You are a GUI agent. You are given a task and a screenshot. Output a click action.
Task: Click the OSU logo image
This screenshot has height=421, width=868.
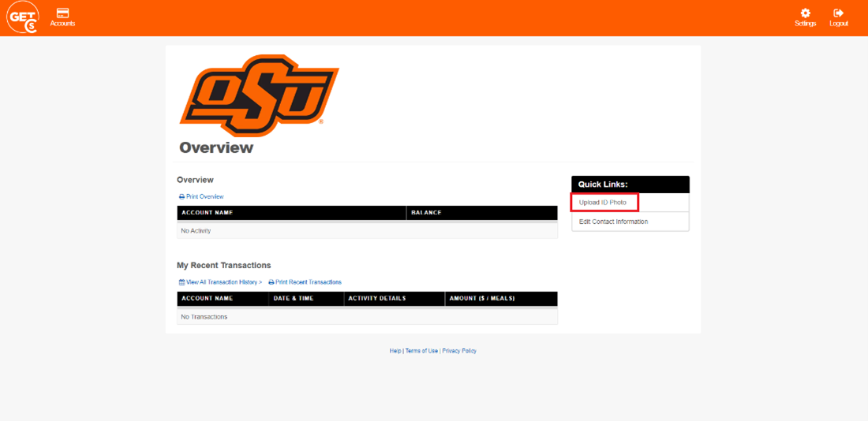260,90
